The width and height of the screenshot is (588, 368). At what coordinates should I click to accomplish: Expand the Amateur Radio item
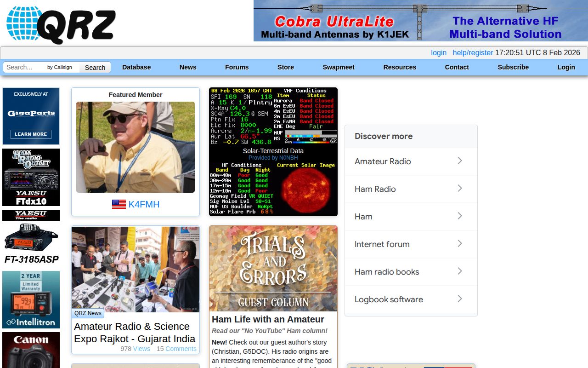tap(460, 161)
